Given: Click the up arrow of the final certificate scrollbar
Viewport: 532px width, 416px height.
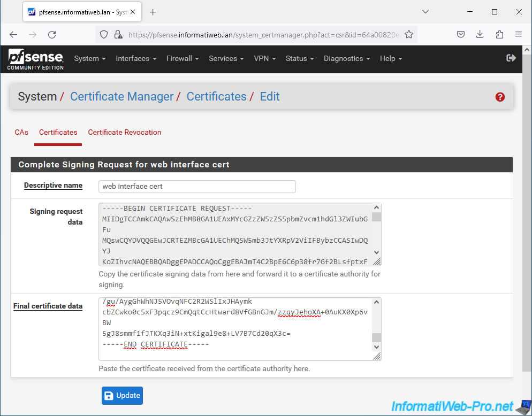Looking at the screenshot, I should (376, 302).
